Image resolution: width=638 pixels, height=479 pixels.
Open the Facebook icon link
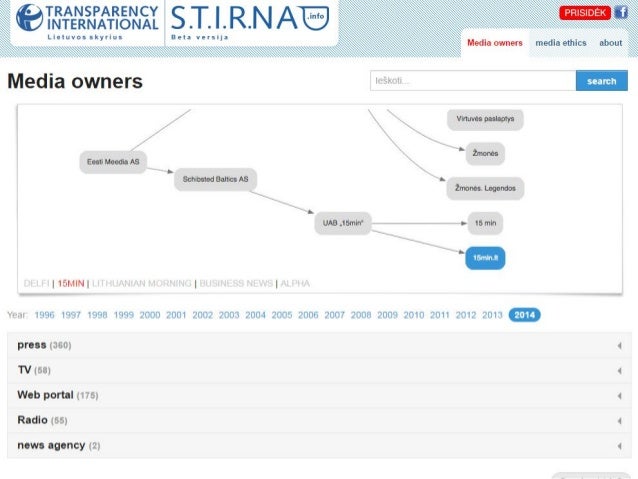coord(621,13)
